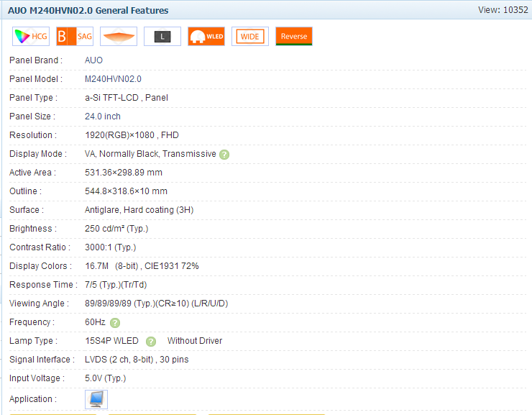Click the 'Without Driver' text
Viewport: 532px width, 415px height.
(x=195, y=341)
